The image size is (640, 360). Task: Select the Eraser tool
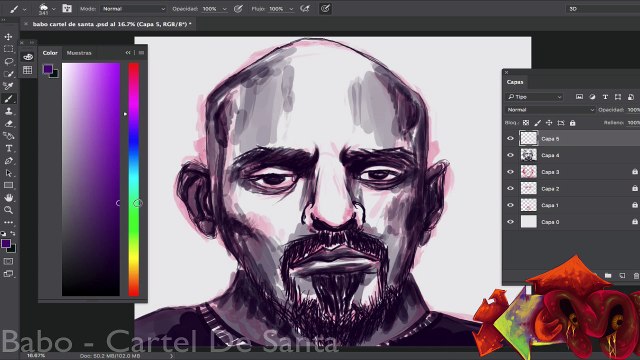pos(8,123)
